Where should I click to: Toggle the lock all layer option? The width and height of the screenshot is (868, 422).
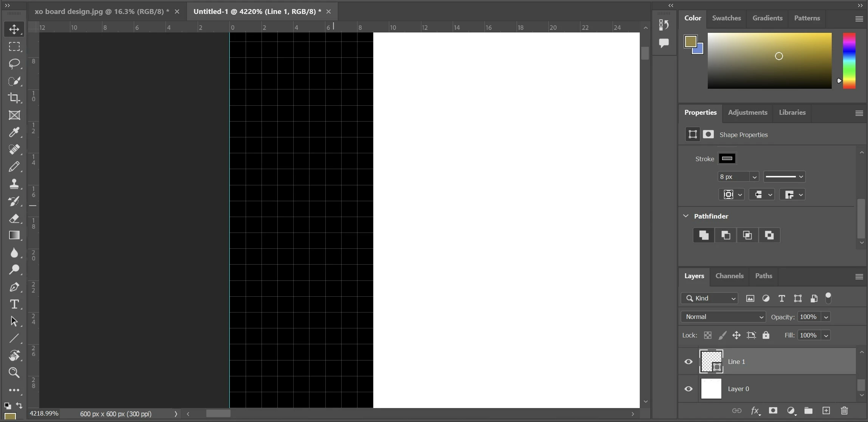pyautogui.click(x=766, y=335)
